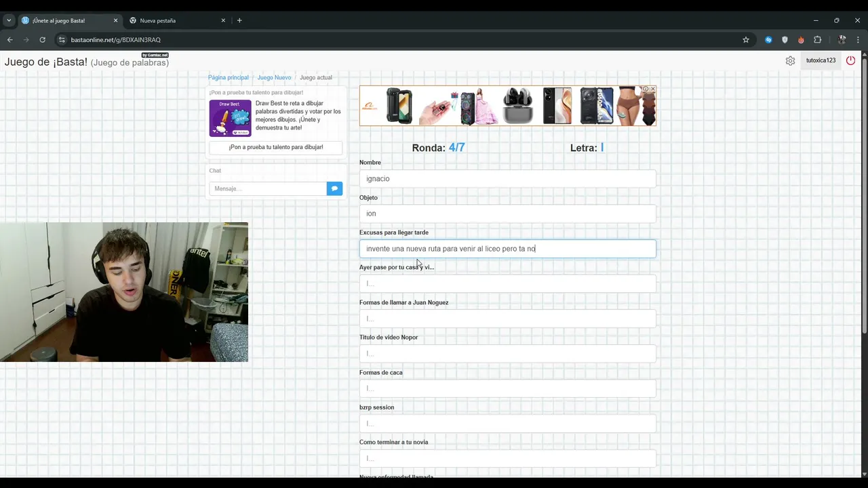Screen dimensions: 868x488
Task: Go back to previous page
Action: [x=10, y=40]
